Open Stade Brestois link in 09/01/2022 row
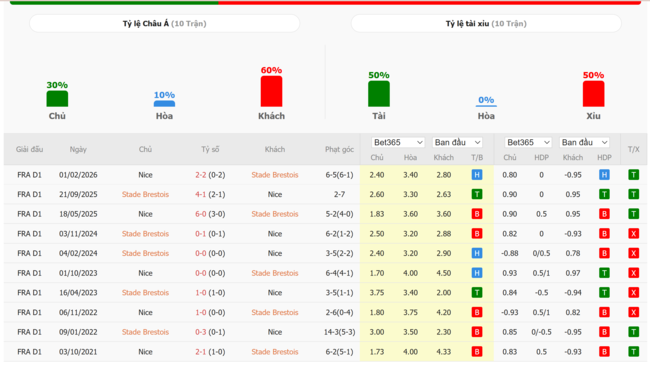Screen dimensions: 650x370 [146, 332]
